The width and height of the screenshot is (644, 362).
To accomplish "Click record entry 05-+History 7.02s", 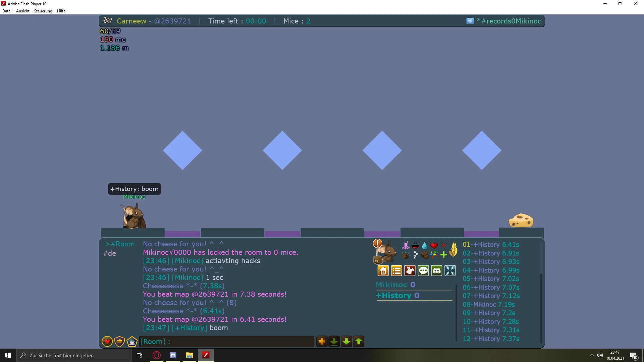I will coord(491,279).
